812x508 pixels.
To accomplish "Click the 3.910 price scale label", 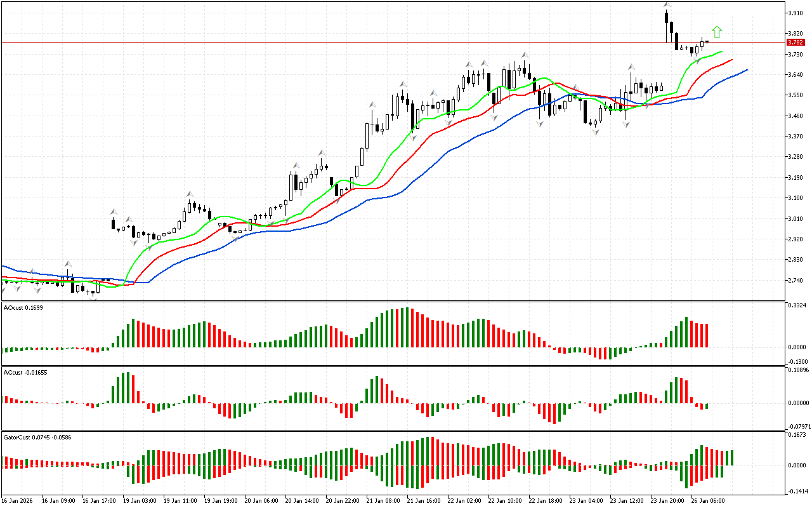I will (x=796, y=13).
